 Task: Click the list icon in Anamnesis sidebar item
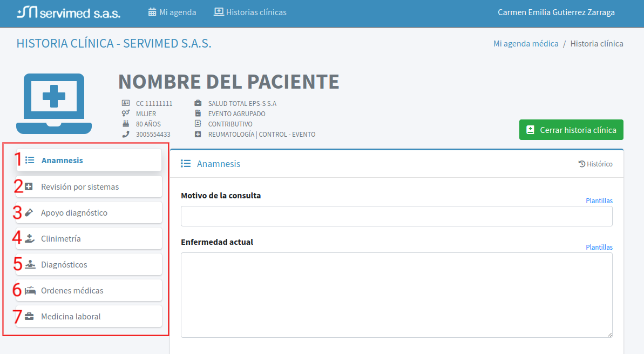coord(30,160)
